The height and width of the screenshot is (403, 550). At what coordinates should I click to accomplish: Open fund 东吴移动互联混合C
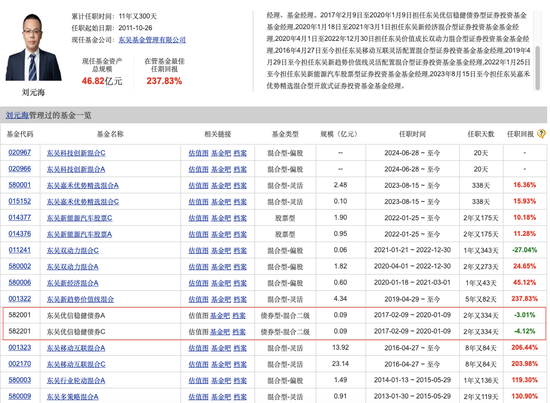76,364
